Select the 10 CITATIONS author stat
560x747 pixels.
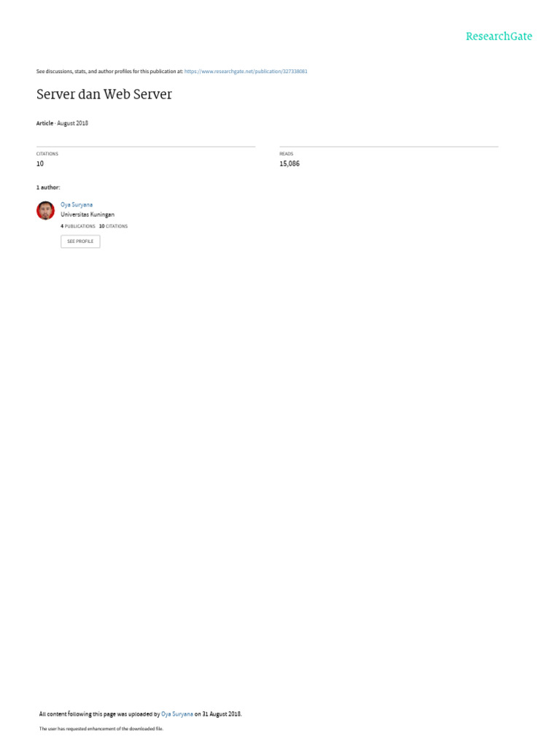pyautogui.click(x=113, y=226)
